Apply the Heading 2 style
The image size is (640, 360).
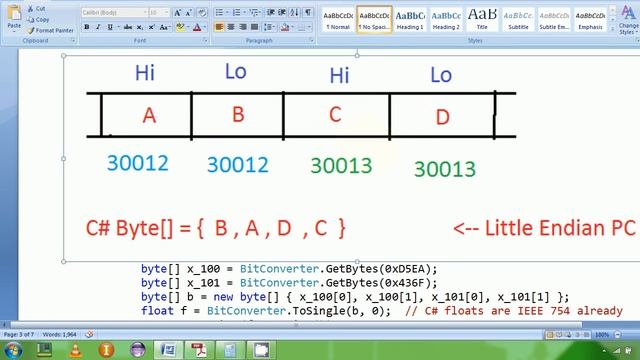click(446, 19)
